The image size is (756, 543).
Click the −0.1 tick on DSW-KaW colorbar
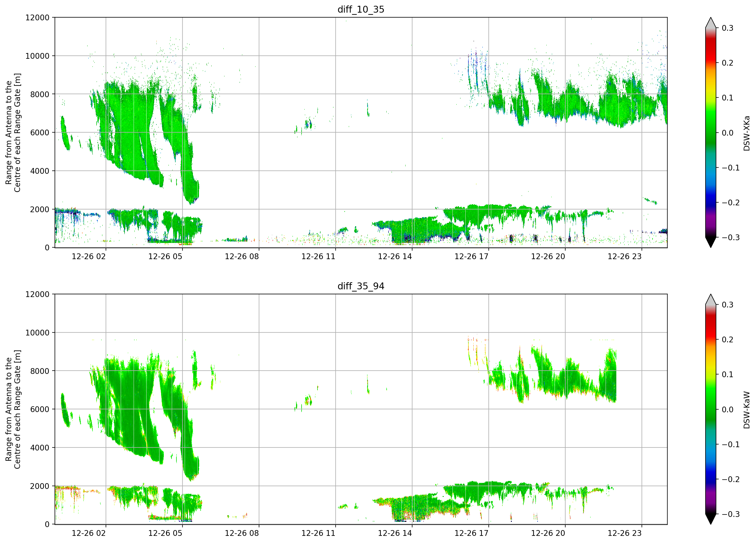[x=731, y=445]
